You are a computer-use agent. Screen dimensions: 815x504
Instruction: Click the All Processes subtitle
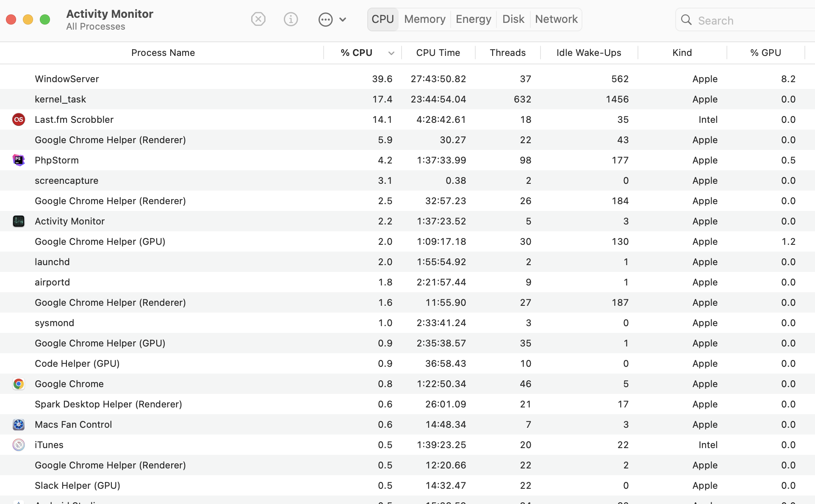pyautogui.click(x=96, y=26)
